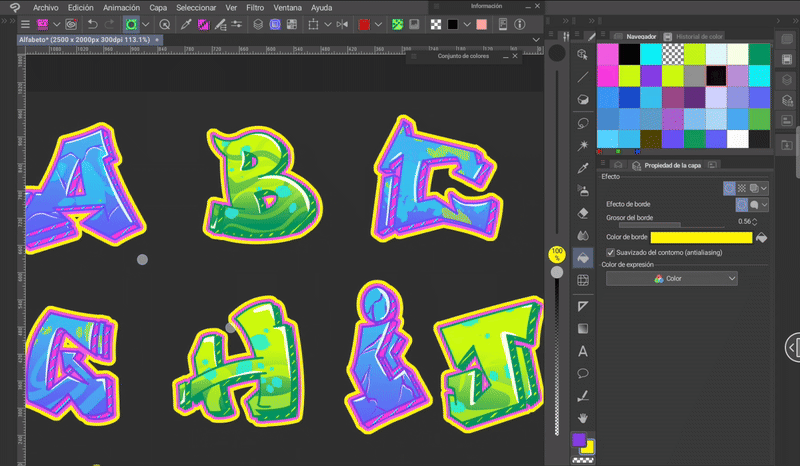Select the Text tool in toolbar
800x466 pixels.
(583, 351)
